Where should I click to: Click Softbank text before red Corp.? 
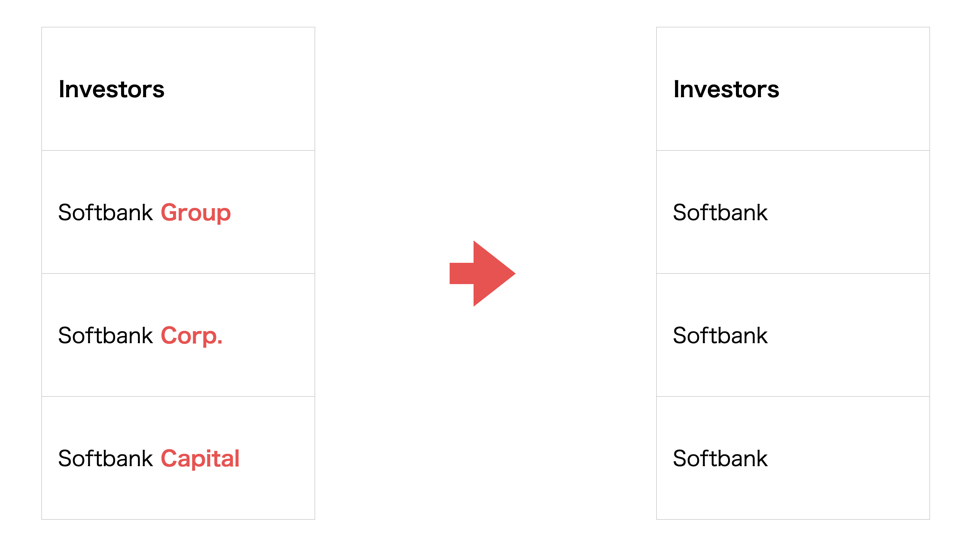click(x=105, y=335)
